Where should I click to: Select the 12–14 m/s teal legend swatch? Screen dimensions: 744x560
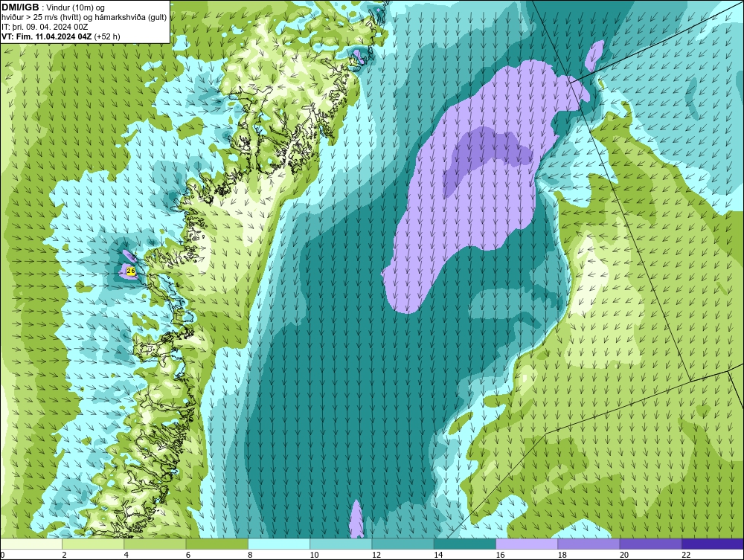point(403,544)
